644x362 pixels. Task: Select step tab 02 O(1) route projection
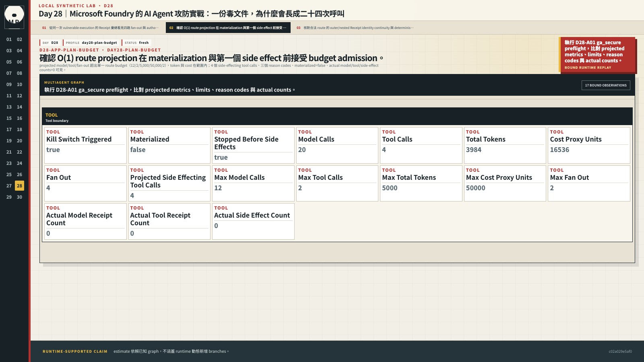228,28
